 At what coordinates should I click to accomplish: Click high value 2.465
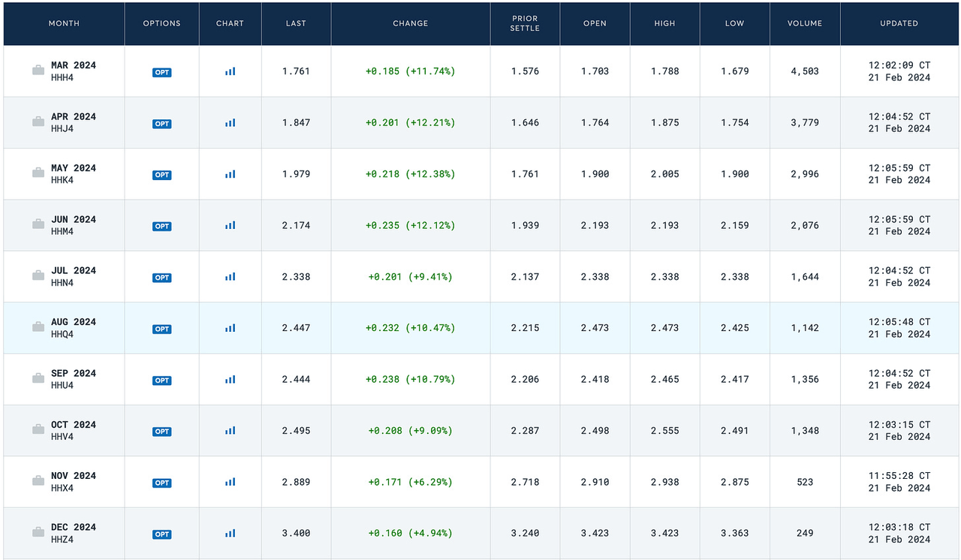click(x=664, y=380)
